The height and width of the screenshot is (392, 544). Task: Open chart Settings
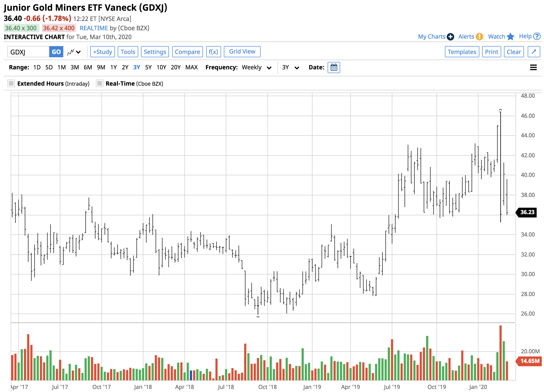click(x=155, y=52)
